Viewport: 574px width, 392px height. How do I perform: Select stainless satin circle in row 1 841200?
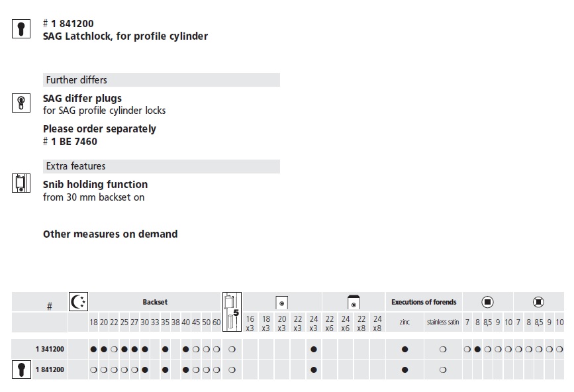pos(442,369)
